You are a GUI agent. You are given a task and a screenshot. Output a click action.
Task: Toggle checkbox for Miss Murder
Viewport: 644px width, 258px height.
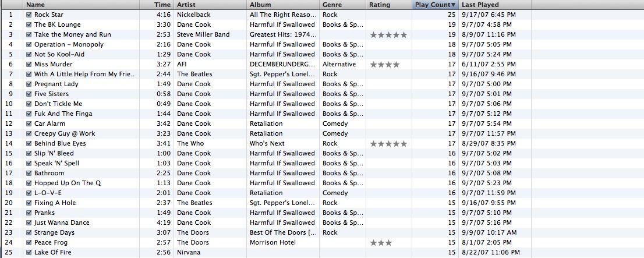coord(29,64)
